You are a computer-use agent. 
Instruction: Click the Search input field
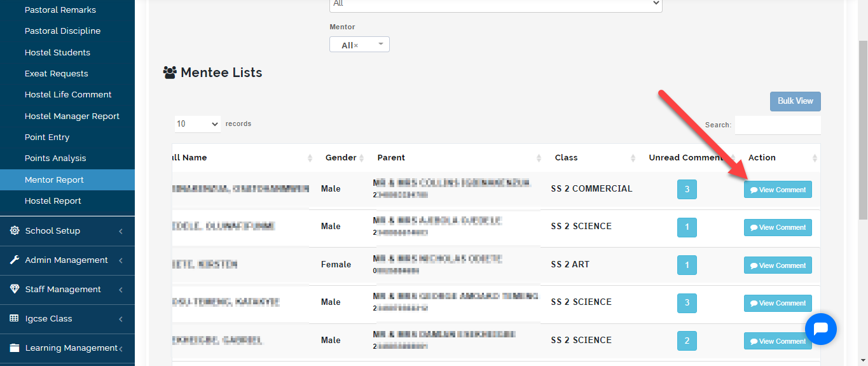click(778, 125)
